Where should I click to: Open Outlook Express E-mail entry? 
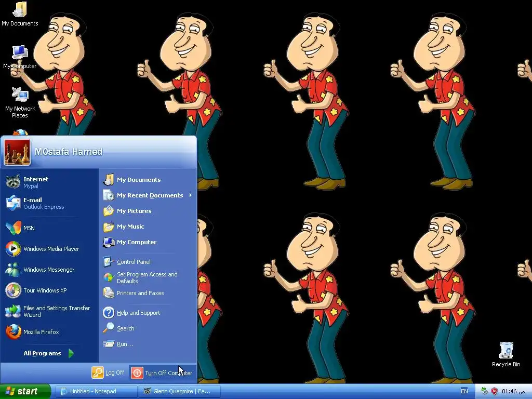(x=49, y=203)
